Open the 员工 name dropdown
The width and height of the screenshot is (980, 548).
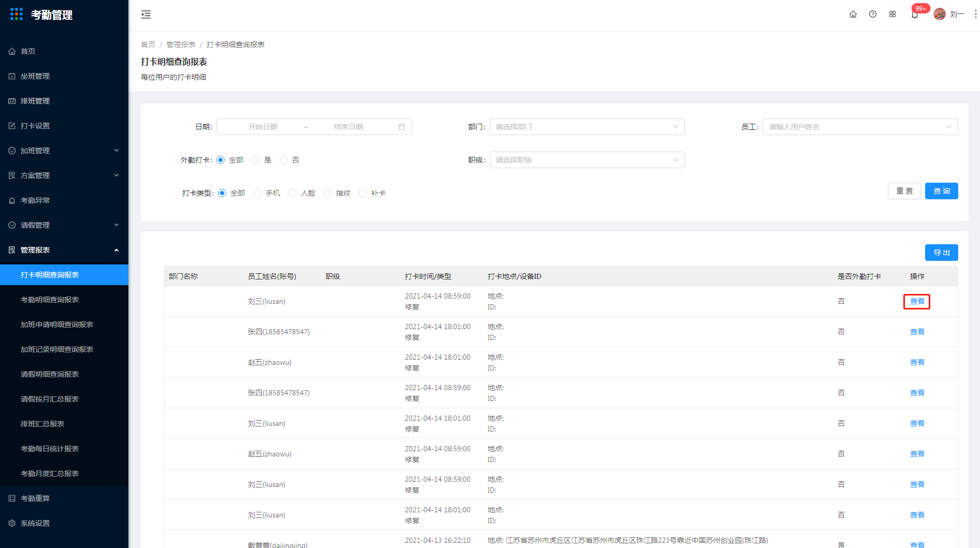tap(860, 127)
